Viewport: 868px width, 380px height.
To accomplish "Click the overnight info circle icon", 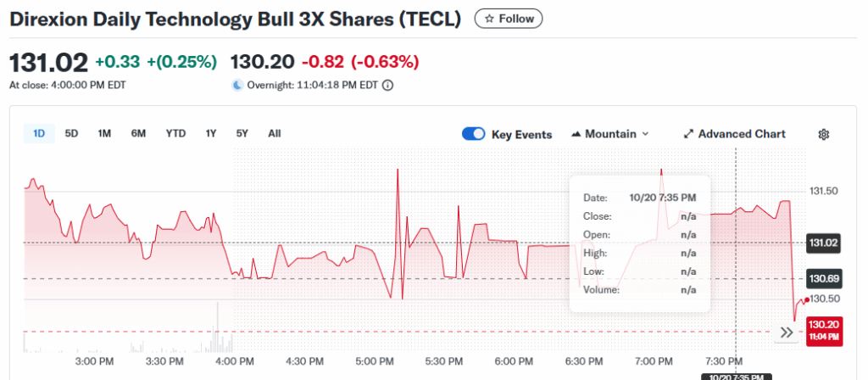I will tap(387, 85).
